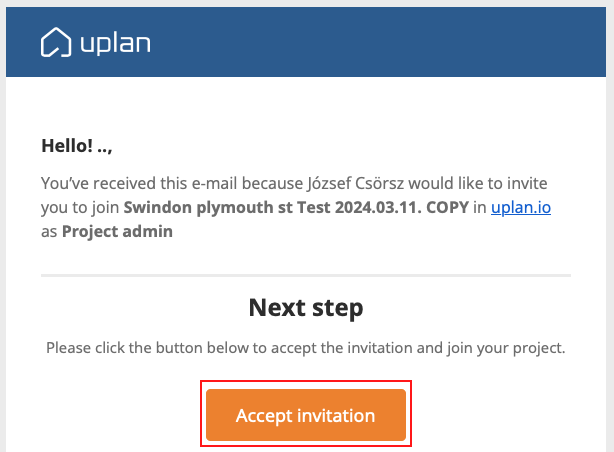614x452 pixels.
Task: Click the horizontal divider above Next step
Action: pyautogui.click(x=306, y=276)
